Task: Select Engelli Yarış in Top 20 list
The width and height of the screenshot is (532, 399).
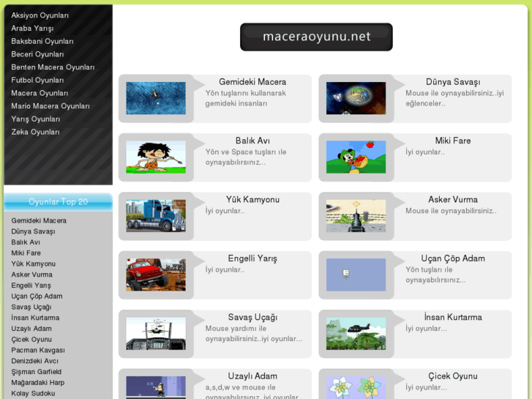Action: 31,286
